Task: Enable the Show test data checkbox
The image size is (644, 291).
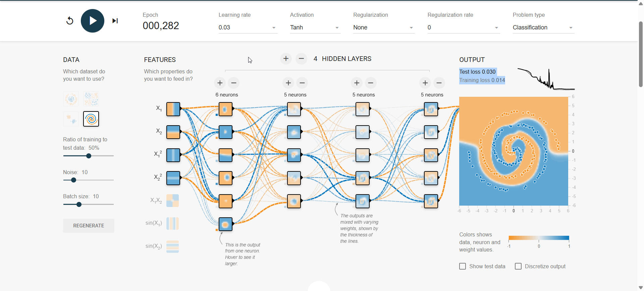Action: [463, 266]
